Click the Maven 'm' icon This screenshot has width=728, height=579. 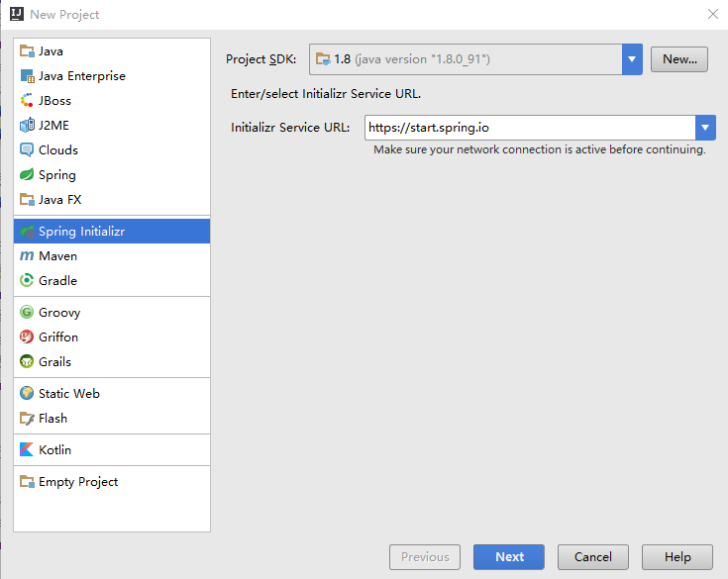coord(27,256)
